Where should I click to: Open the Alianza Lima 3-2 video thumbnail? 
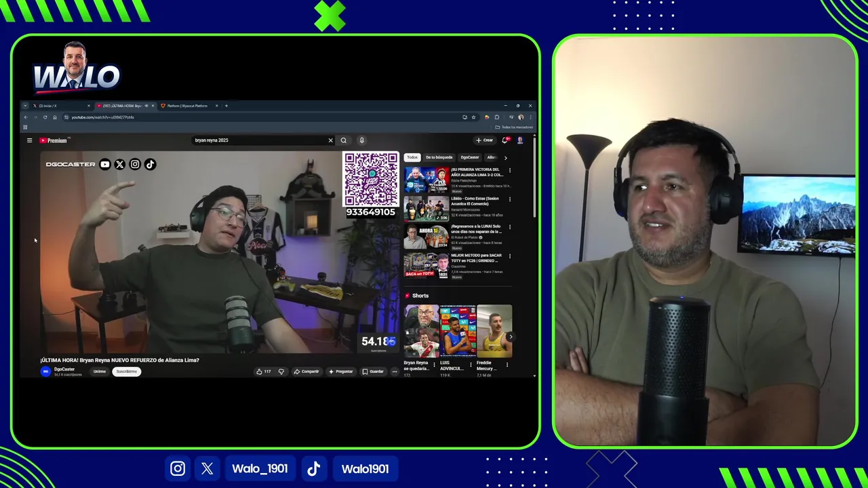[x=427, y=180]
